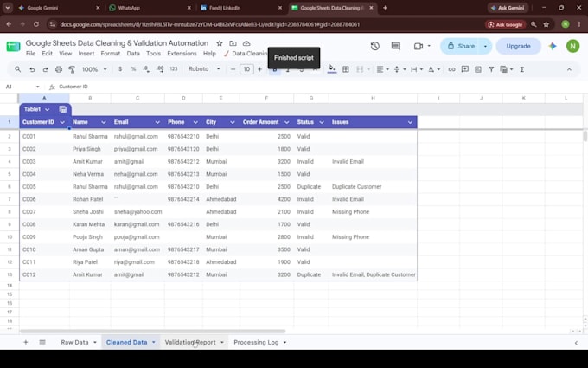Redo the last action

click(x=45, y=69)
